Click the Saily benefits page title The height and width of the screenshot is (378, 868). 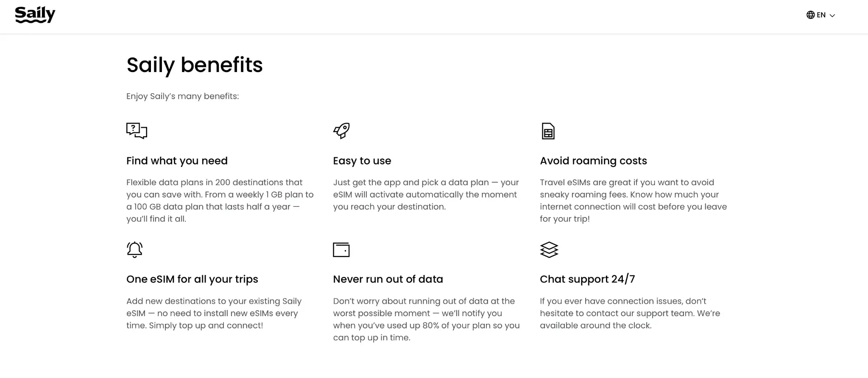click(195, 65)
